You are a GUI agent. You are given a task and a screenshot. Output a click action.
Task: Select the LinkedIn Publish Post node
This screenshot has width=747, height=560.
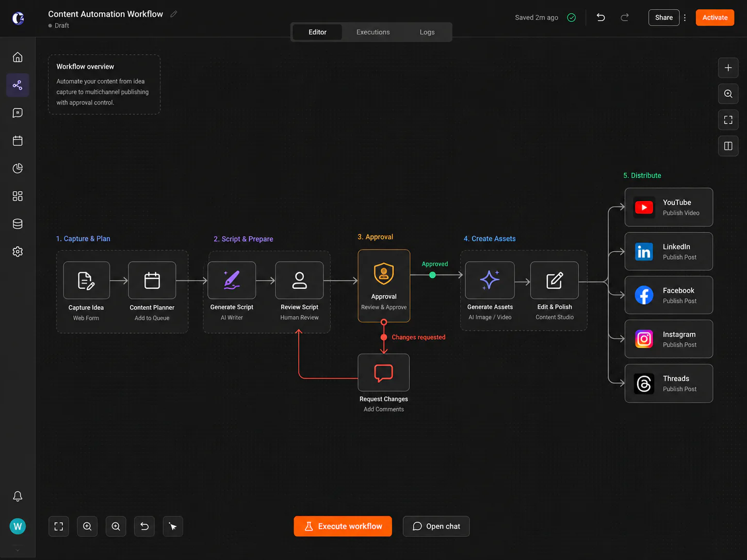pos(669,252)
